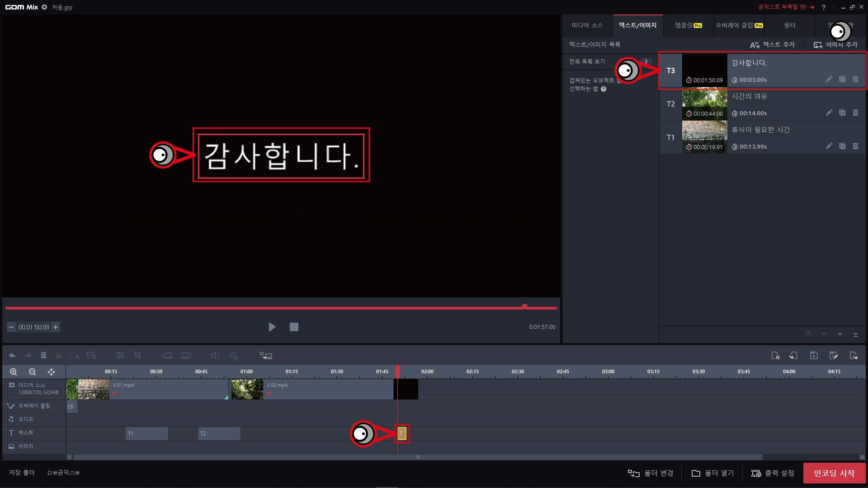
Task: Click the 인코딩 시작 button
Action: [x=834, y=473]
